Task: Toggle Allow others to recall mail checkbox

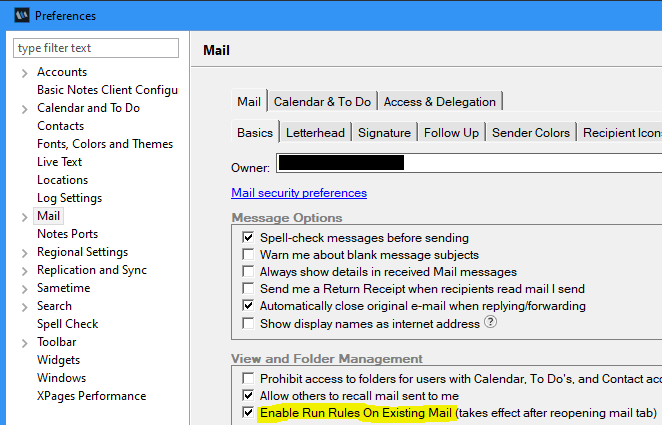Action: 248,396
